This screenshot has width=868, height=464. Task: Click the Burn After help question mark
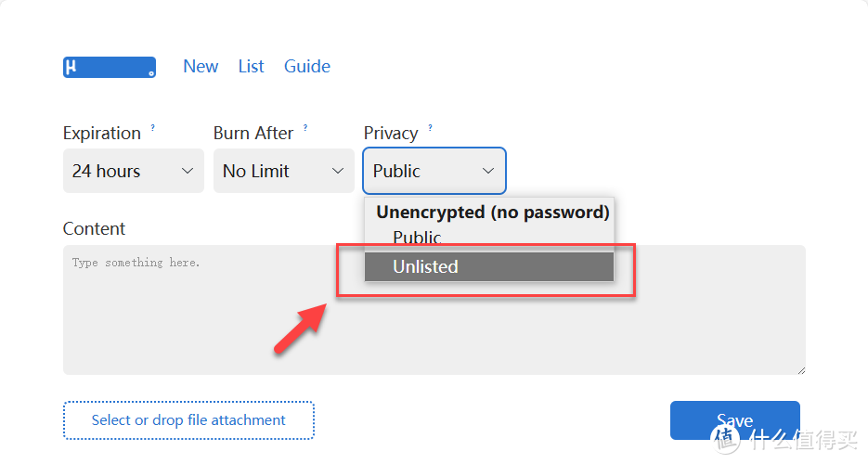click(305, 127)
